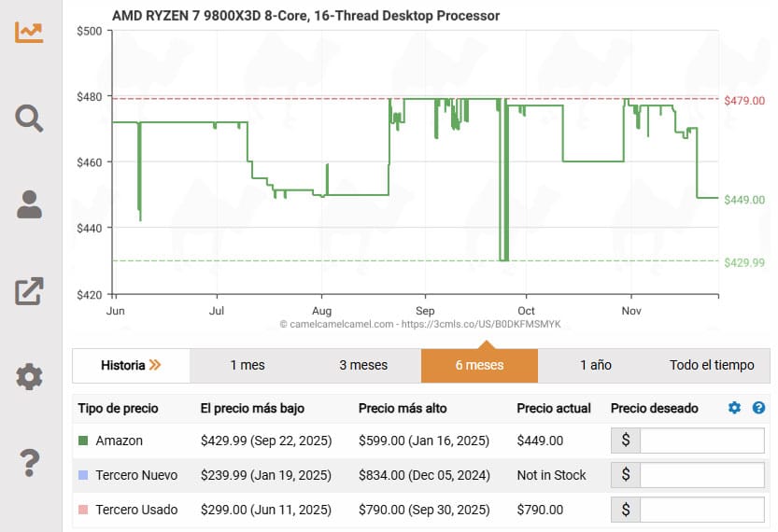Click the green $449.00 chart label
Image resolution: width=778 pixels, height=532 pixels.
[744, 200]
